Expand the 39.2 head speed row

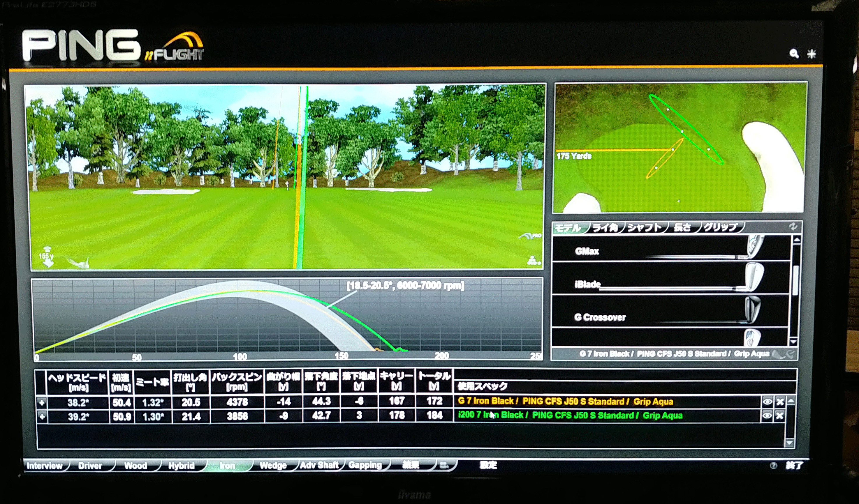42,416
